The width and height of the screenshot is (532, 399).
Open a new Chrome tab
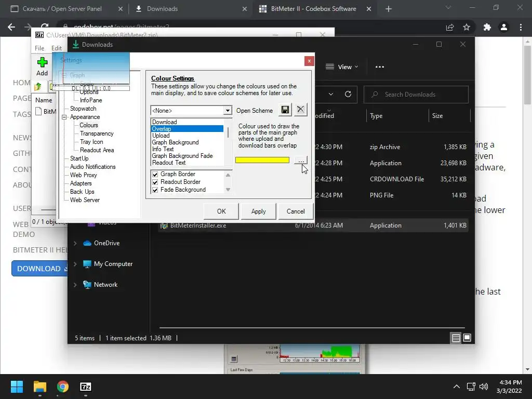coord(389,9)
